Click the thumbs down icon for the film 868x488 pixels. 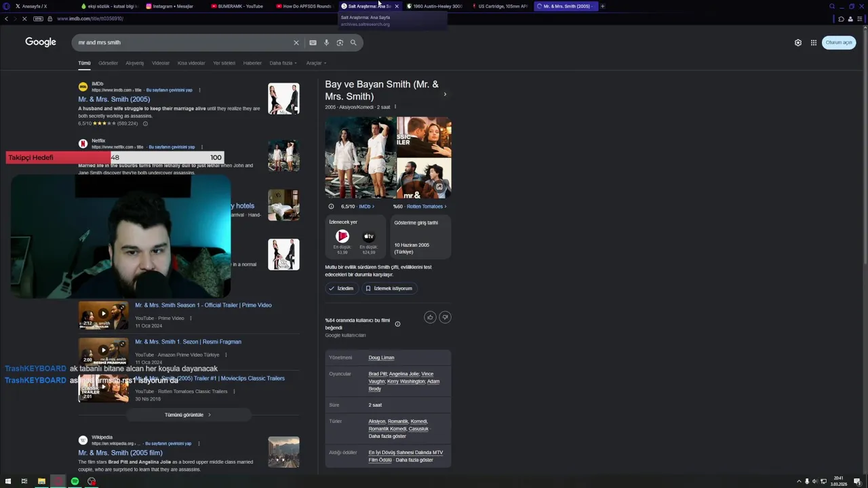click(445, 317)
